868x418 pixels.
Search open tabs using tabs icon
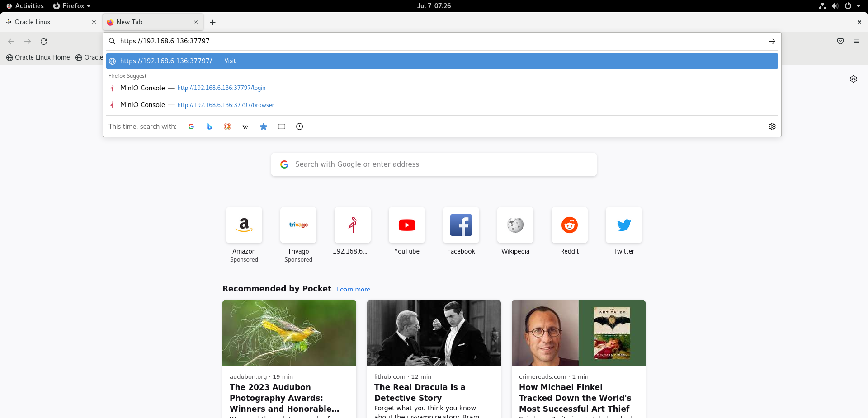tap(282, 127)
